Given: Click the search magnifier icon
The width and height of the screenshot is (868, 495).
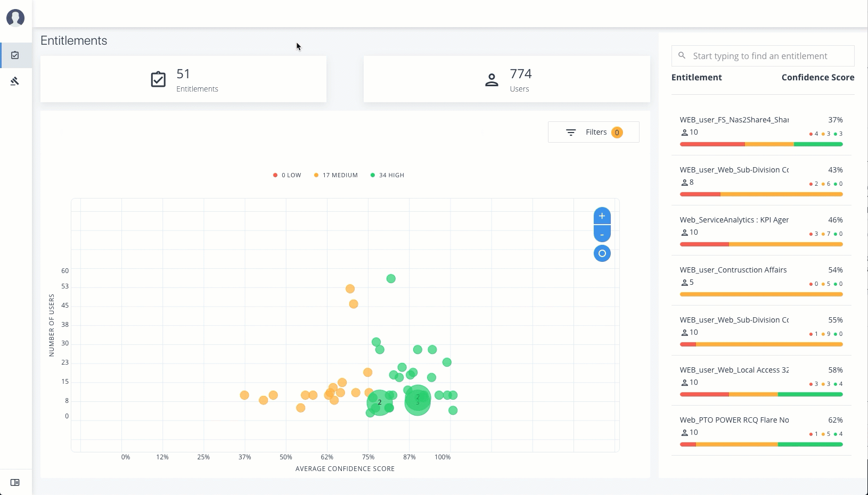Looking at the screenshot, I should (x=682, y=55).
